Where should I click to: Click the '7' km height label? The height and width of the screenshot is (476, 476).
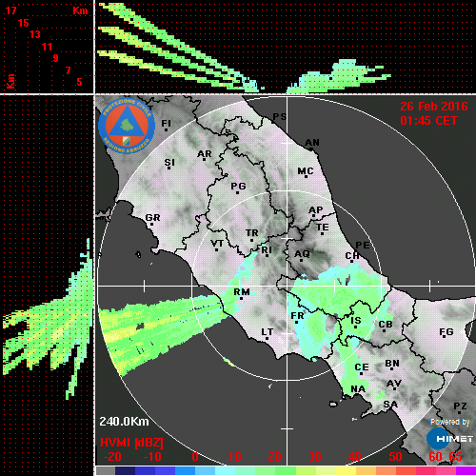coord(68,70)
